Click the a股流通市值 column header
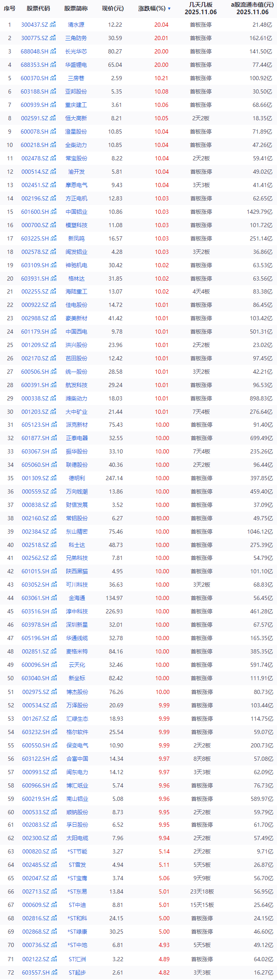 pyautogui.click(x=252, y=8)
